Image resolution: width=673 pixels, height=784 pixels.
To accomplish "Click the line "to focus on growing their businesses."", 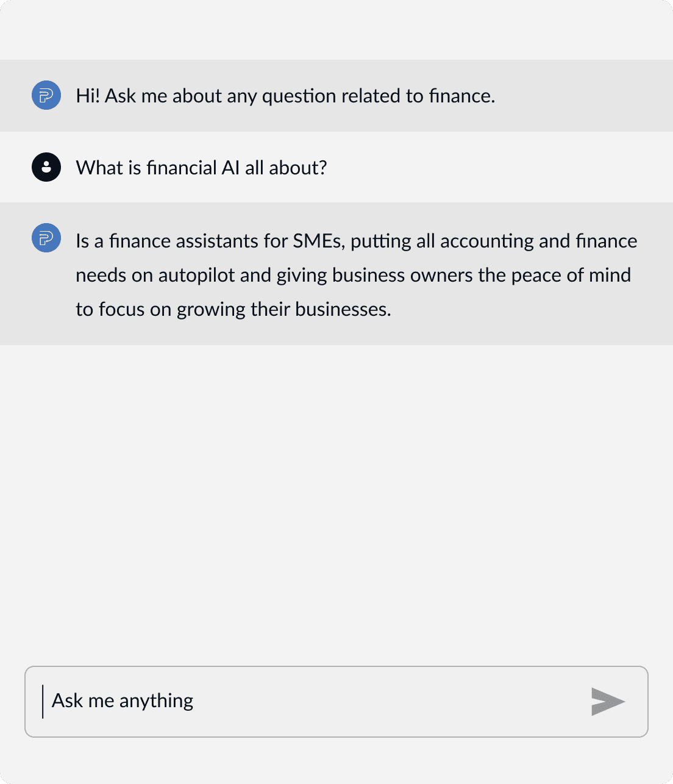I will tap(233, 310).
